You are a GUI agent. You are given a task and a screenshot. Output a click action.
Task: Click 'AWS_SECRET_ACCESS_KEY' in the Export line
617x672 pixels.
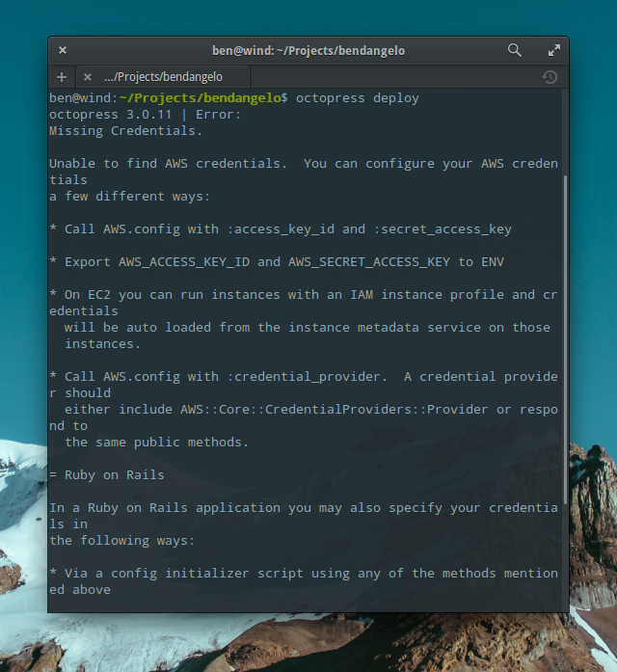(369, 262)
